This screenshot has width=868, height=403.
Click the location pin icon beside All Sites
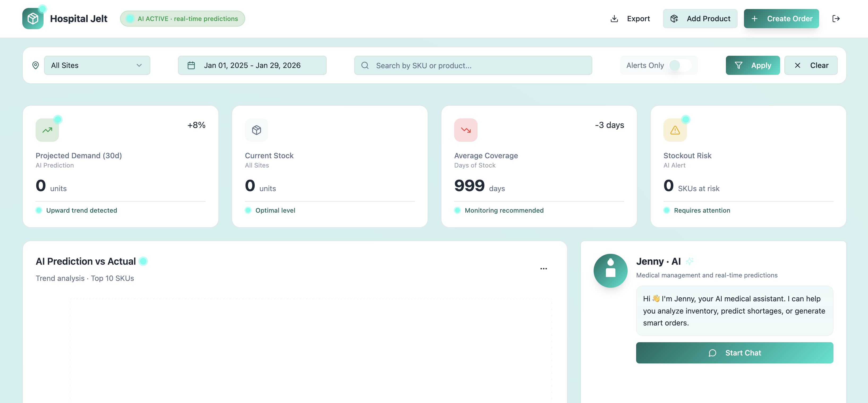click(35, 65)
